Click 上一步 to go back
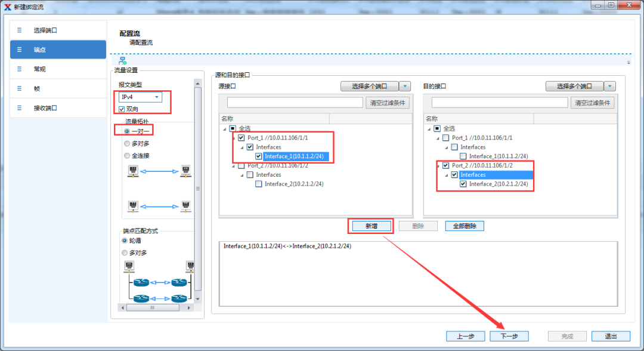The height and width of the screenshot is (351, 644). [x=466, y=336]
